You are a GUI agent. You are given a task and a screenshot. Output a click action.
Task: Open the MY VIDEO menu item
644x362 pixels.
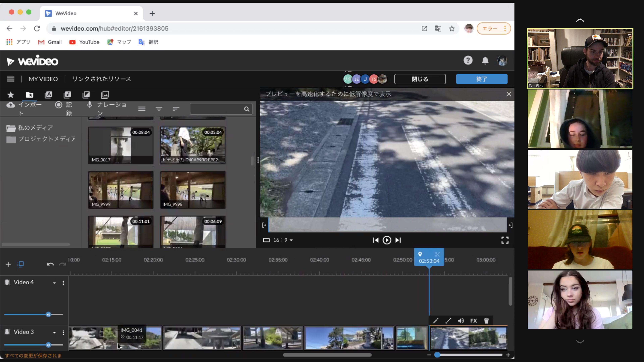coord(43,79)
